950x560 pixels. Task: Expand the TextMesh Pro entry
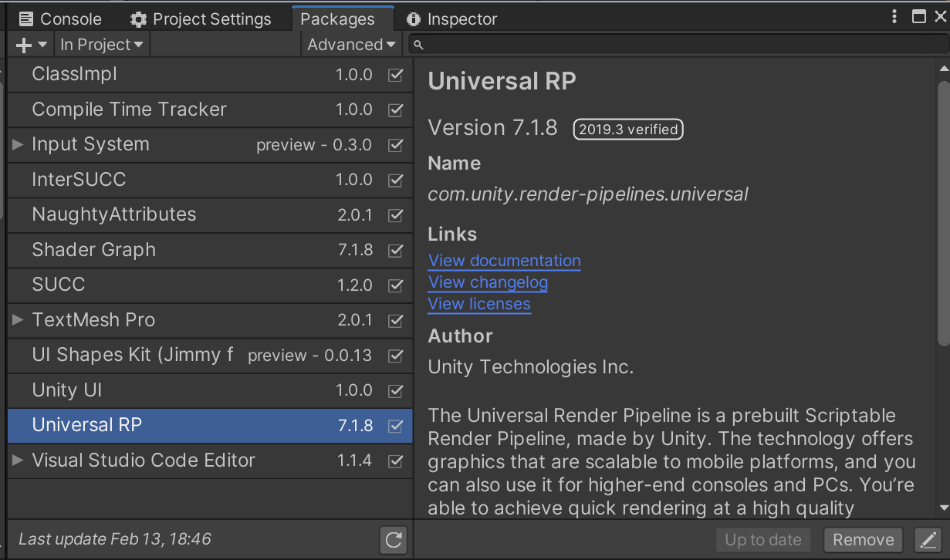17,320
